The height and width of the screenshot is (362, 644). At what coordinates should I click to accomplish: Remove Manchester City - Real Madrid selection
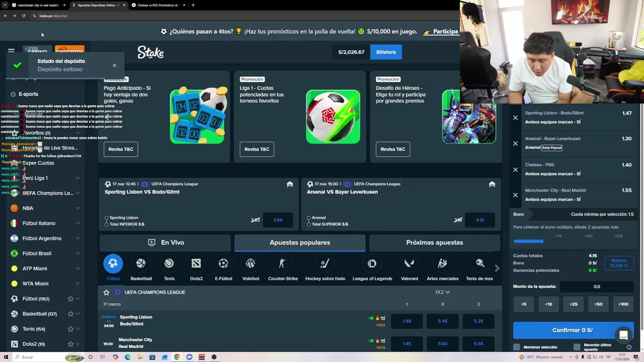(515, 195)
